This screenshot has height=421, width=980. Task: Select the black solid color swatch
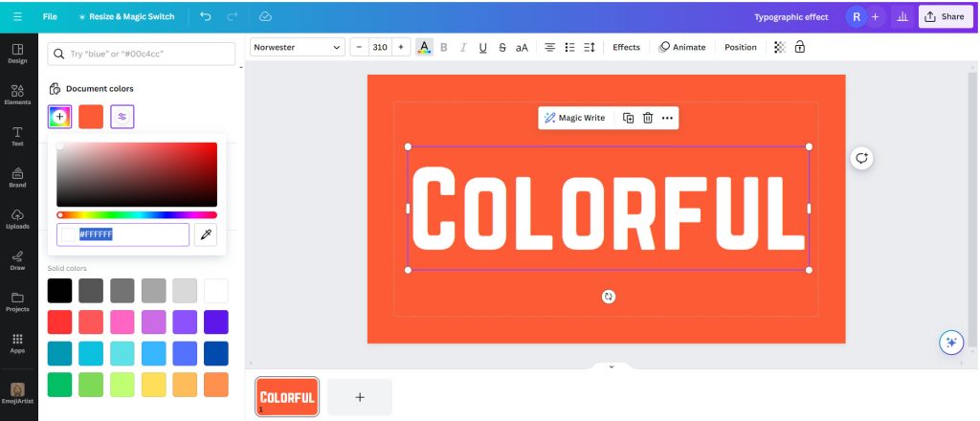[59, 291]
